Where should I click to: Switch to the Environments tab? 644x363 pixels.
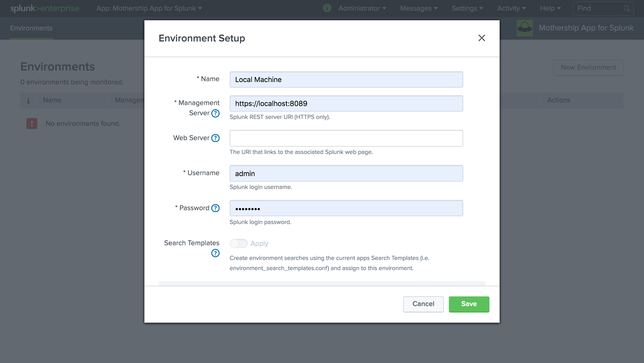click(31, 28)
